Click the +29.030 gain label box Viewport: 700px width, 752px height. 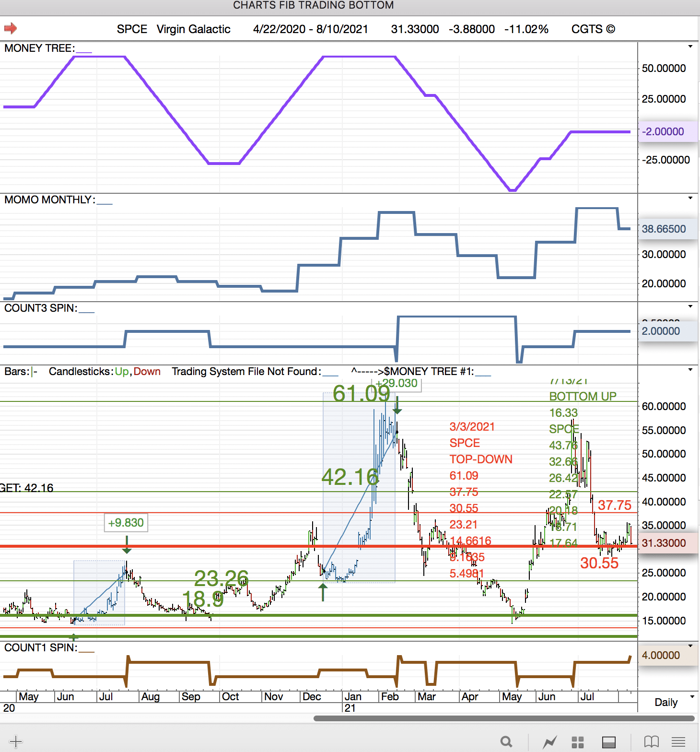(397, 384)
